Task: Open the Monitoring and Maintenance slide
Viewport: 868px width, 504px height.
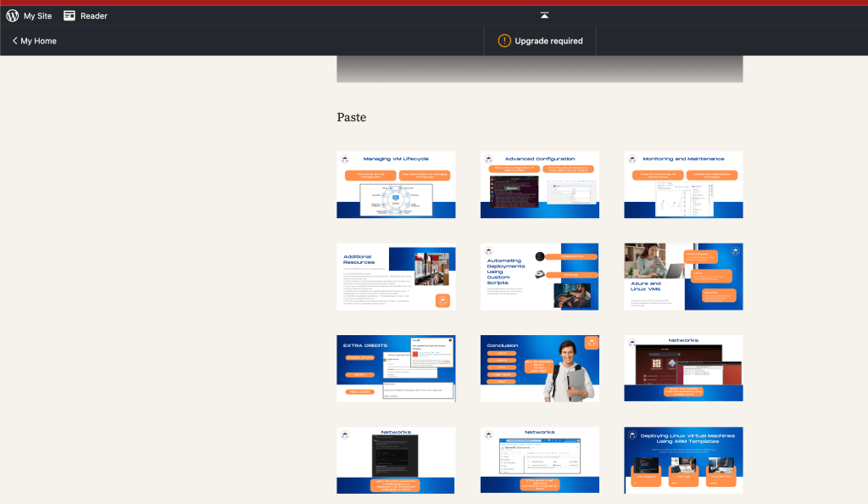Action: pyautogui.click(x=684, y=184)
